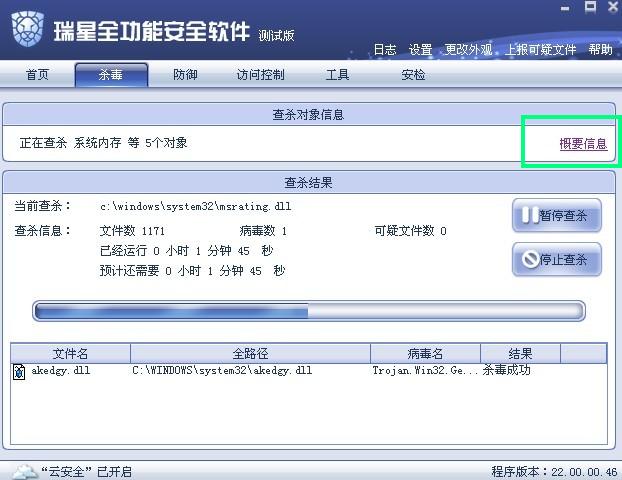The image size is (622, 480).
Task: Click the current path c:\windows\system32\msrating.dll
Action: pos(196,206)
